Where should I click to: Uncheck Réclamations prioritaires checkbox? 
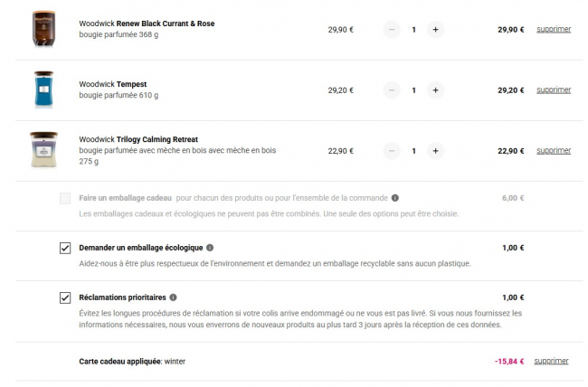65,297
